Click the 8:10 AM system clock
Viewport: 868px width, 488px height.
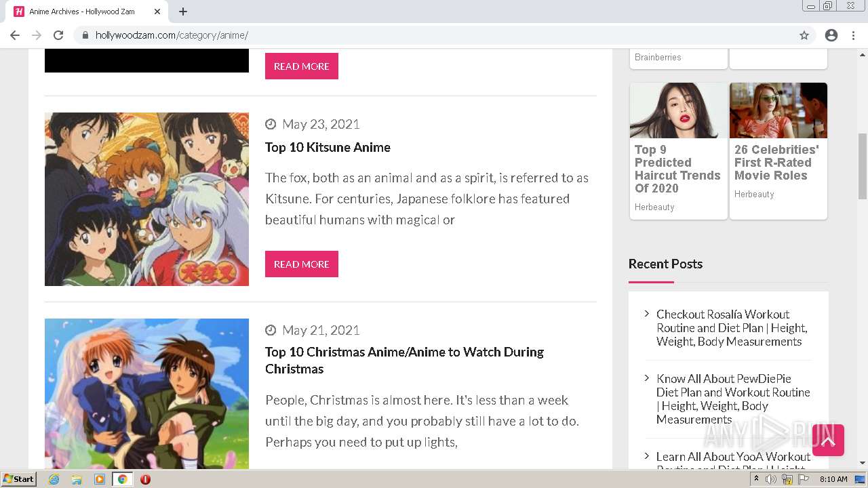pos(833,479)
